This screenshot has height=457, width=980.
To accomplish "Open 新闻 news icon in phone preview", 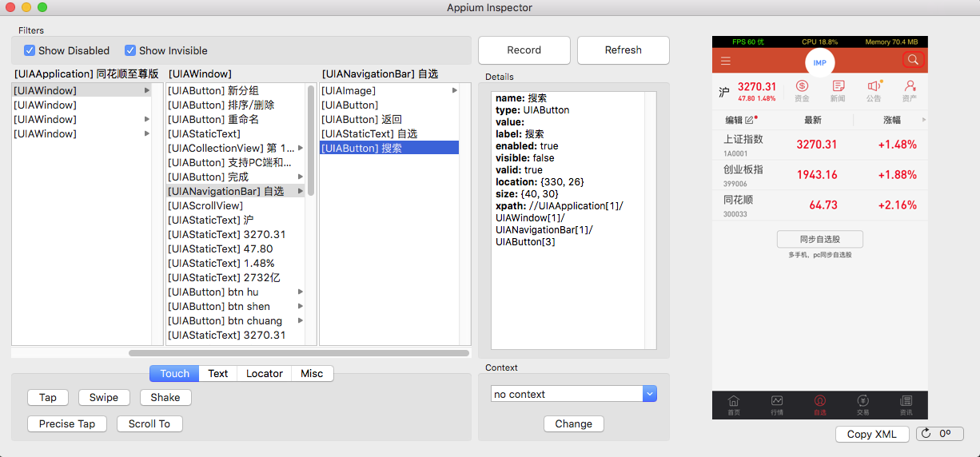I will (838, 91).
